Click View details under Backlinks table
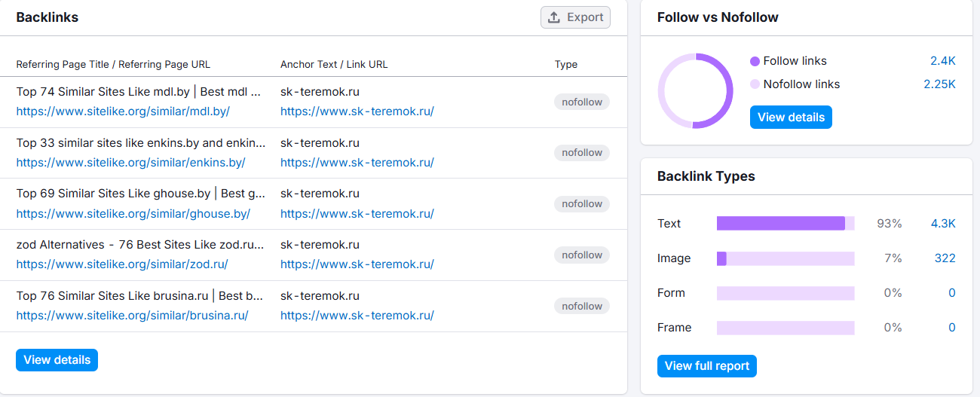This screenshot has width=980, height=397. (x=57, y=360)
